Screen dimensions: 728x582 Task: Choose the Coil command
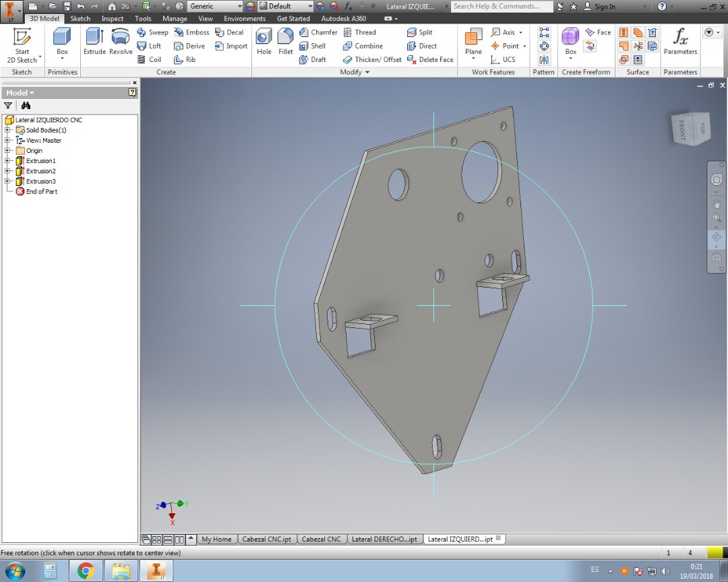pos(149,59)
